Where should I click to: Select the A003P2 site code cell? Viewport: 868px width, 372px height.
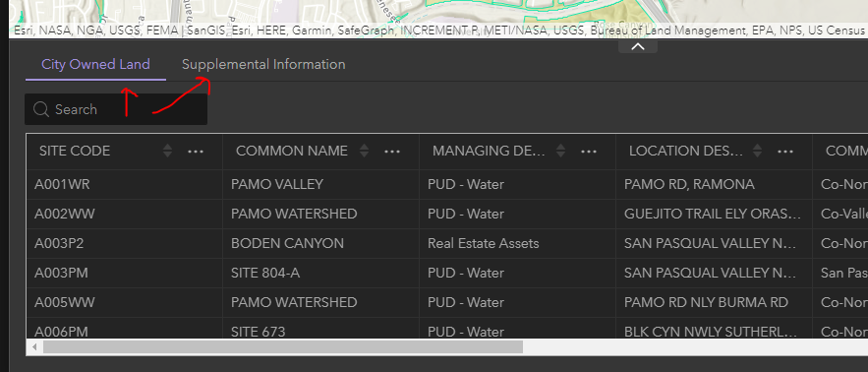point(125,243)
